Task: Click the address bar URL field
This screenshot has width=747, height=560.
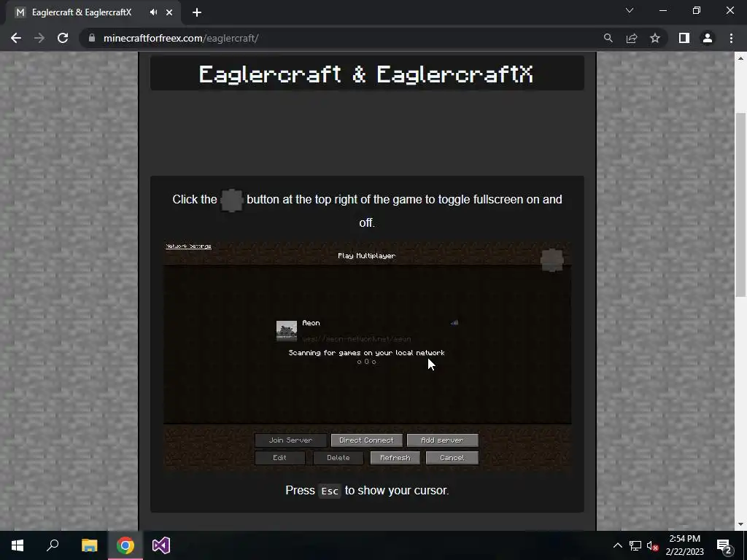Action: pyautogui.click(x=343, y=38)
